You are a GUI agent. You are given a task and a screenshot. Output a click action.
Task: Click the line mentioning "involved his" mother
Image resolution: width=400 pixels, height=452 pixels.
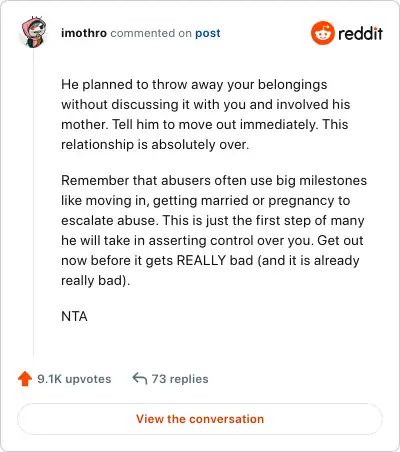click(206, 105)
